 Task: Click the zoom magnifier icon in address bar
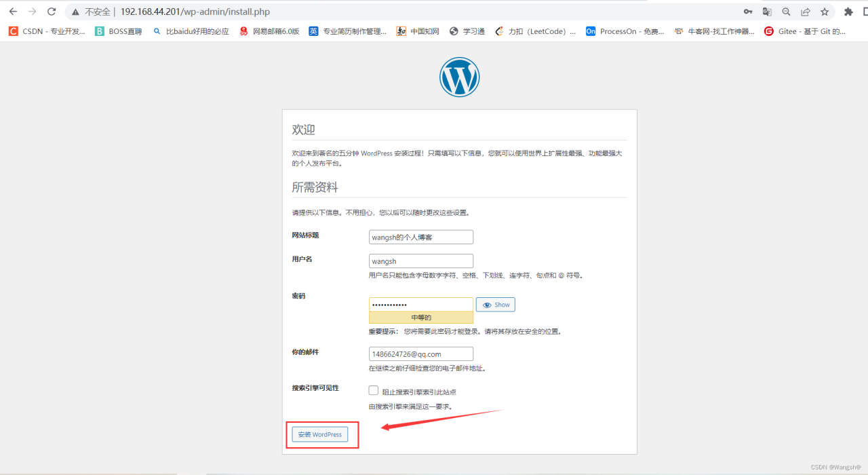point(786,12)
